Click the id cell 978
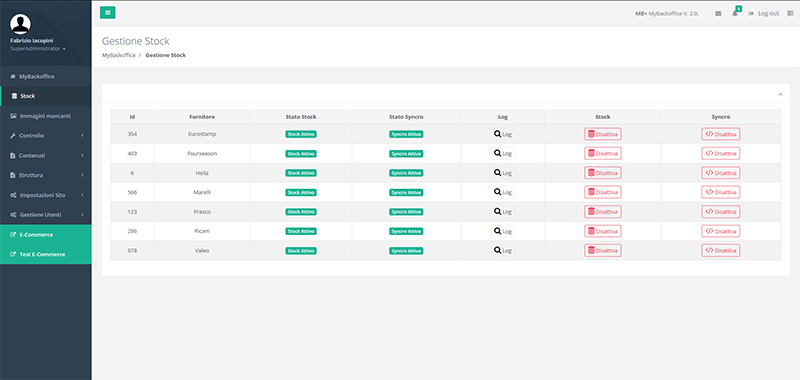800x380 pixels. [x=132, y=250]
